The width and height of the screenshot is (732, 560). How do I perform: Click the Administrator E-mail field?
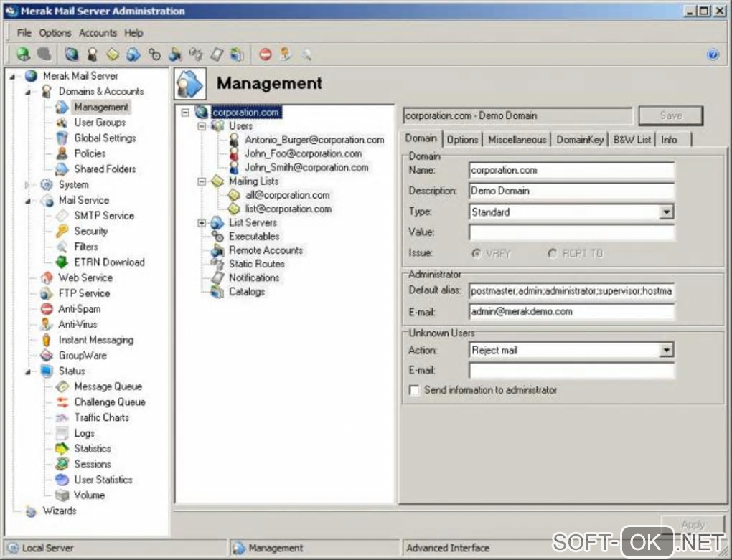click(x=571, y=311)
